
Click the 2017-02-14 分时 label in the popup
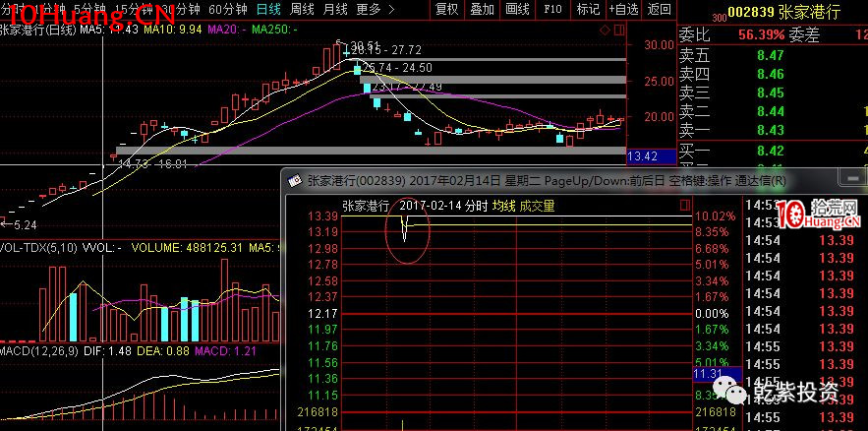(443, 206)
